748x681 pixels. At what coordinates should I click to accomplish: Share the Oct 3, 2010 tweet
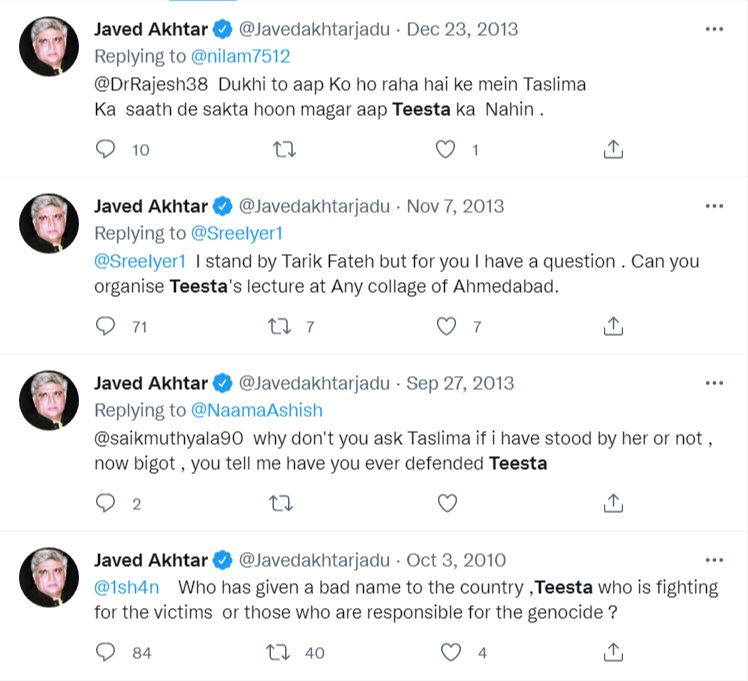(x=614, y=652)
